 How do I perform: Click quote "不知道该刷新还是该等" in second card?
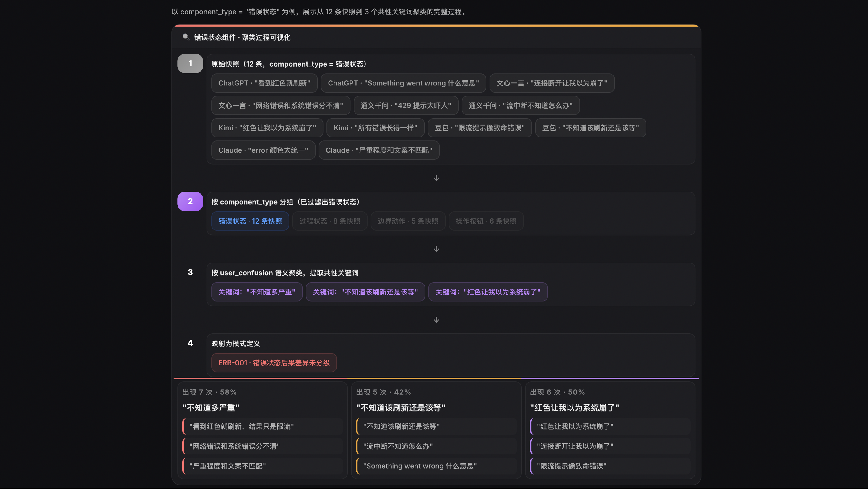(436, 426)
